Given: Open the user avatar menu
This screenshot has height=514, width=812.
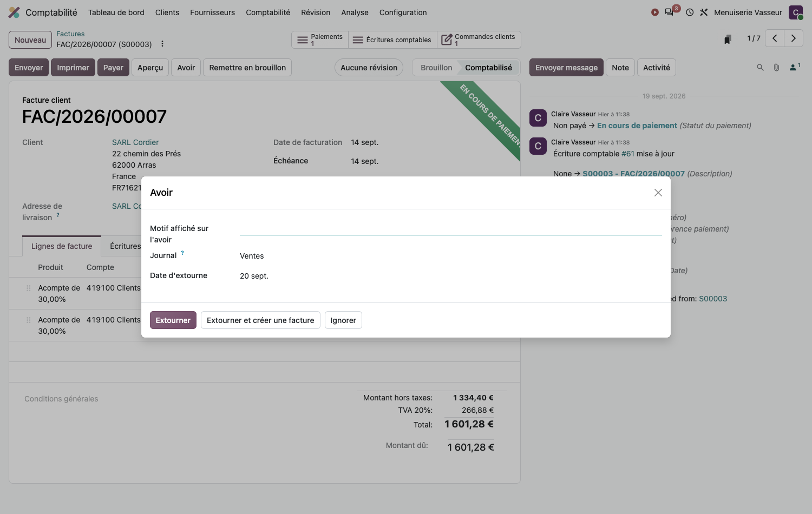Looking at the screenshot, I should click(796, 12).
